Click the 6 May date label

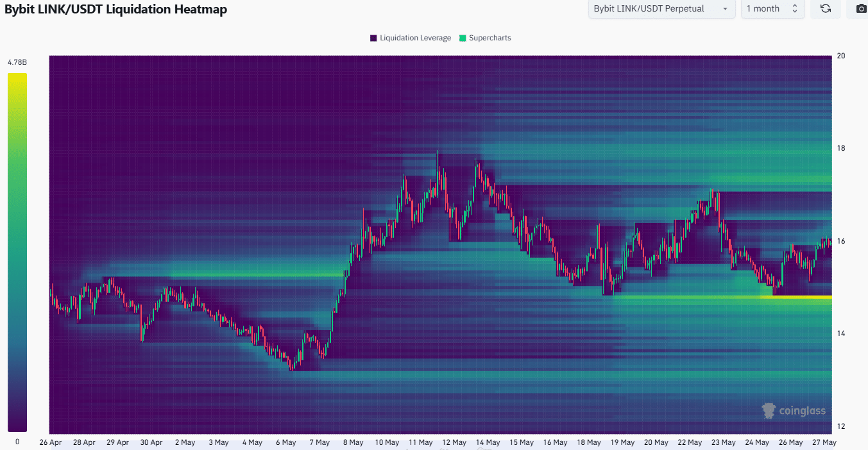point(285,442)
